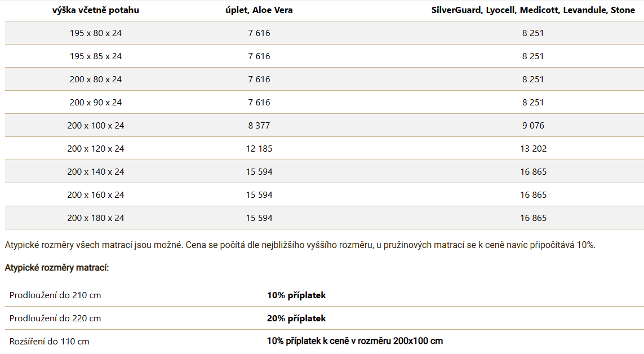Image resolution: width=644 pixels, height=354 pixels.
Task: Click the 'Atypické rozměry matrací:' heading
Action: [57, 268]
